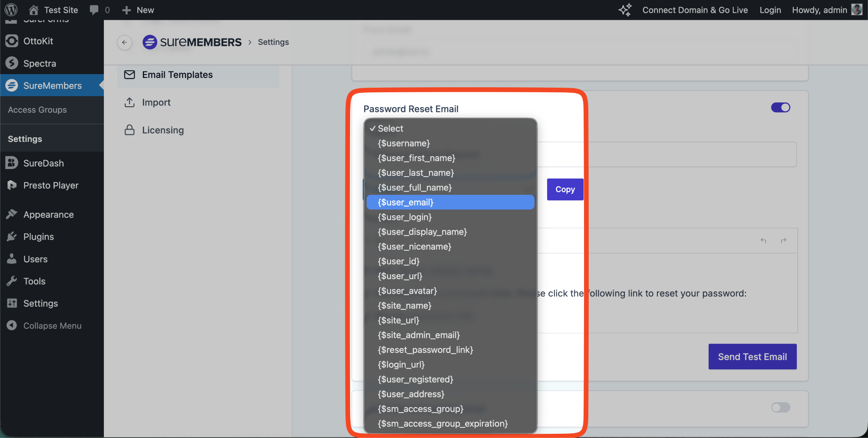Pick {$site_name} from the variable list
Image resolution: width=868 pixels, height=438 pixels.
pyautogui.click(x=404, y=306)
